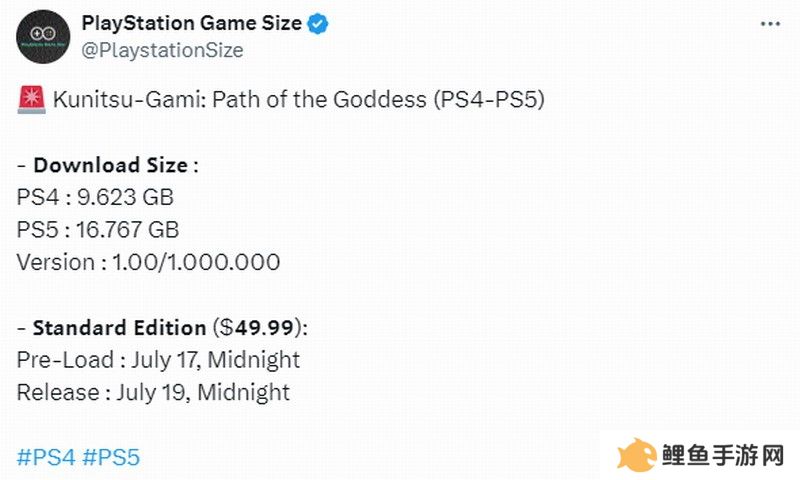Click the blue verified checkmark badge
Screen dimensions: 800x480
coord(317,24)
